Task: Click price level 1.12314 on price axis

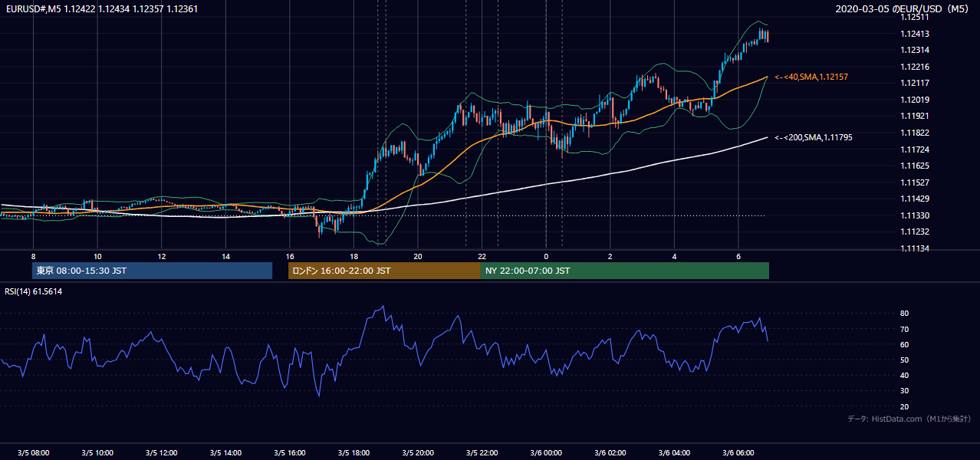Action: 915,50
